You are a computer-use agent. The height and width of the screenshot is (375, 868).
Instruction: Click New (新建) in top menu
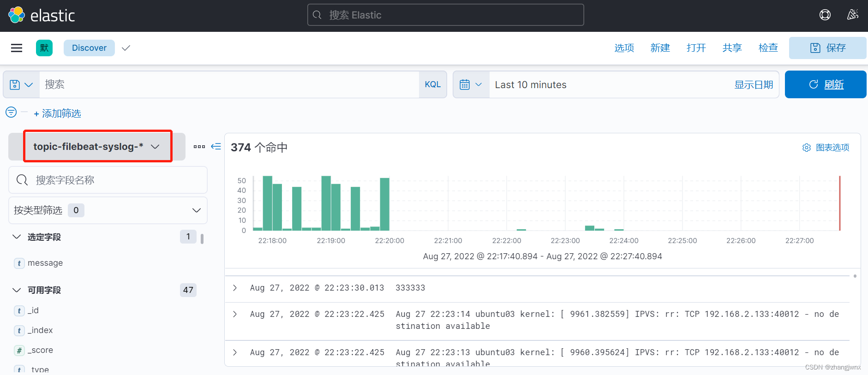(660, 48)
